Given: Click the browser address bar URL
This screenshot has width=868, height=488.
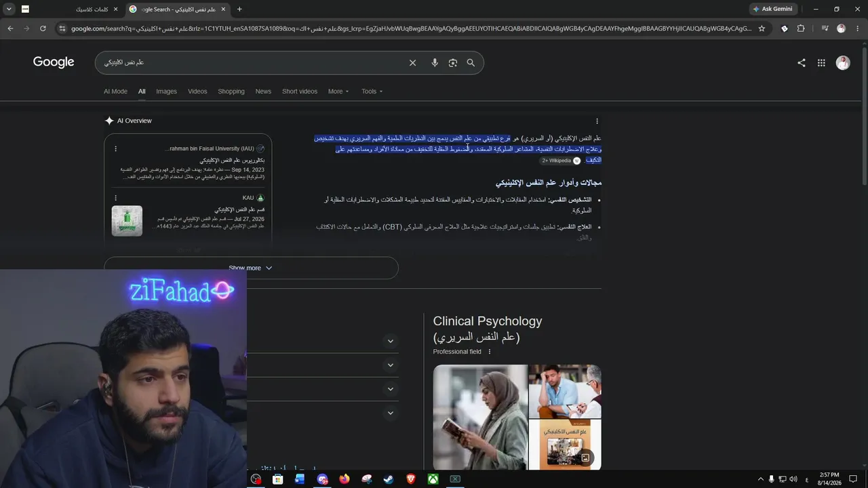Looking at the screenshot, I should coord(411,28).
